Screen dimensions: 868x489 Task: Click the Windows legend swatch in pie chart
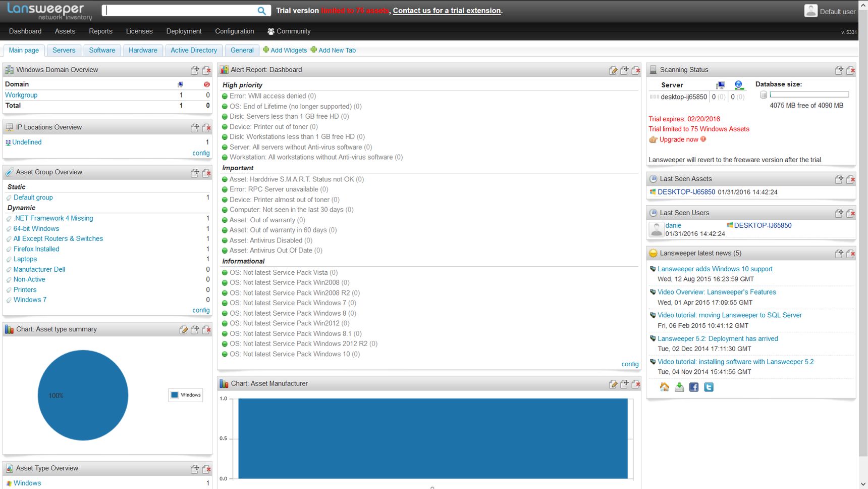click(175, 395)
